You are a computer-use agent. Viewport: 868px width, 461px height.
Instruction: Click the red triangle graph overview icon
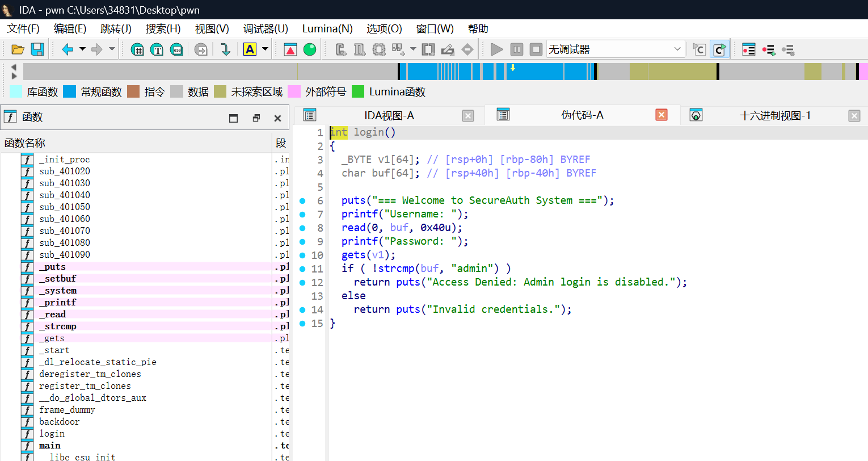(x=290, y=49)
